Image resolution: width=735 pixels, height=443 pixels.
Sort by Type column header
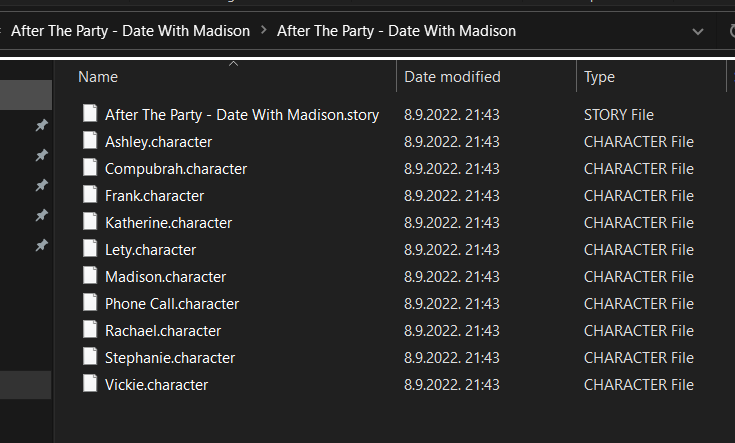pyautogui.click(x=599, y=77)
